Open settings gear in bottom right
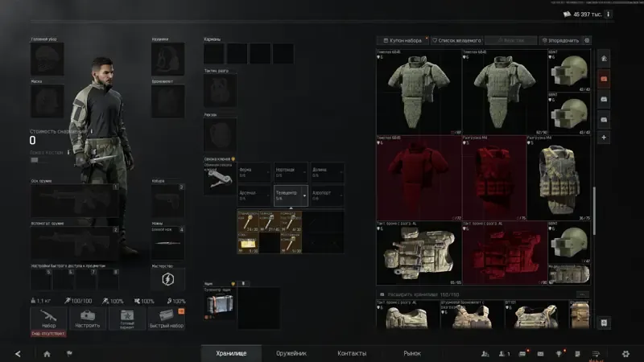 coord(625,353)
